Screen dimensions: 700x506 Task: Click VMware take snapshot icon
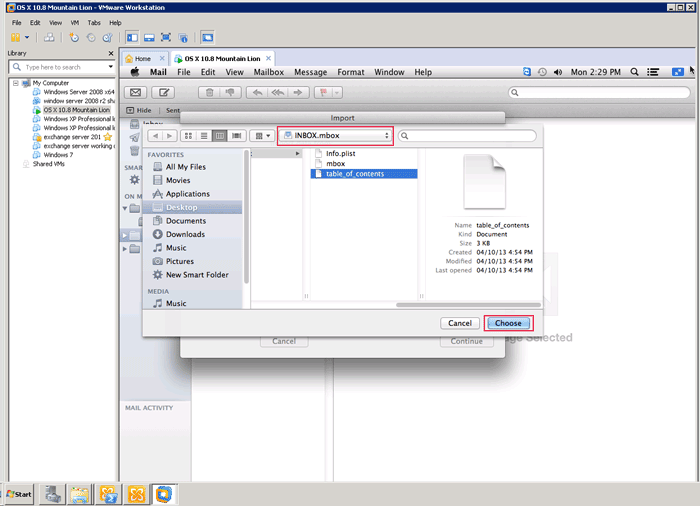(x=74, y=38)
